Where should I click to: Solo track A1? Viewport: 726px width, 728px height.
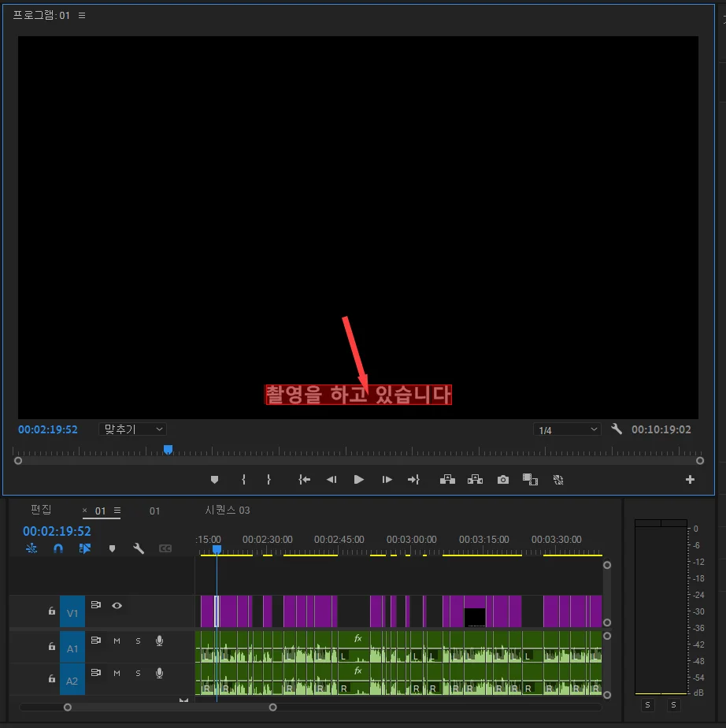coord(138,641)
